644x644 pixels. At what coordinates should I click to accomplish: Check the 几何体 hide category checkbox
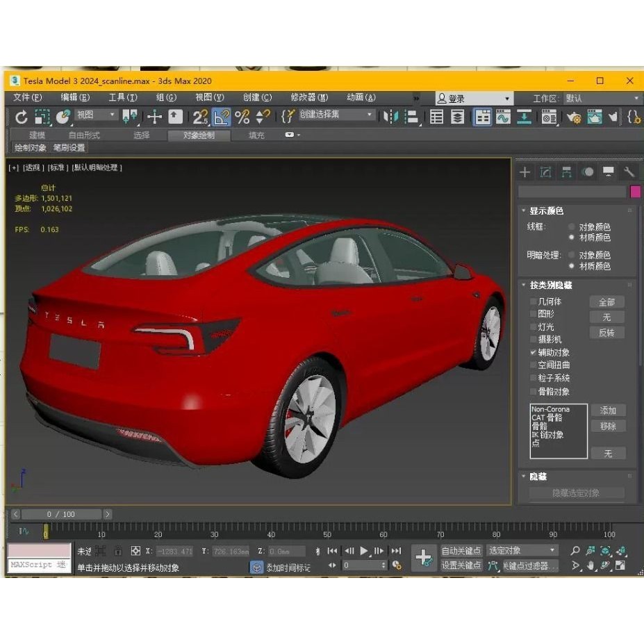(x=533, y=302)
